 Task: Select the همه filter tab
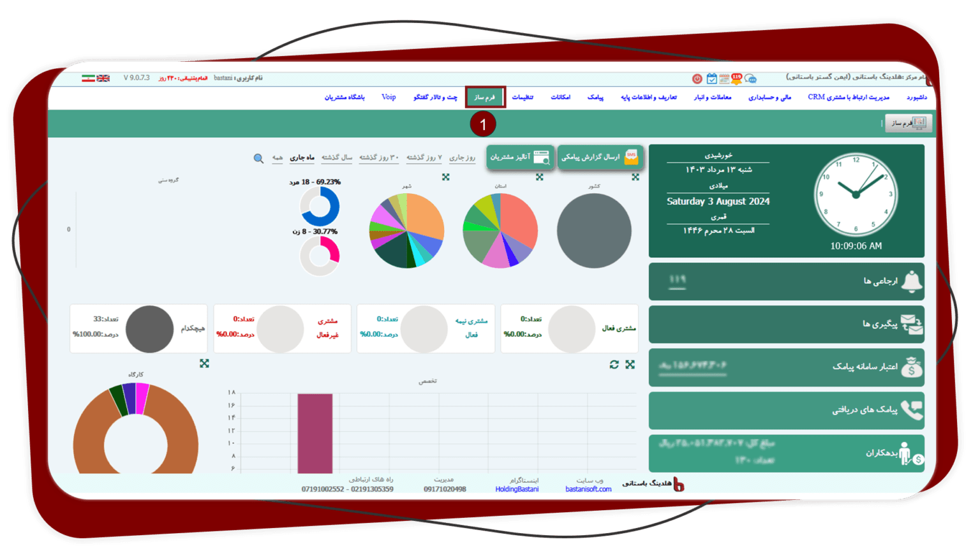coord(278,158)
